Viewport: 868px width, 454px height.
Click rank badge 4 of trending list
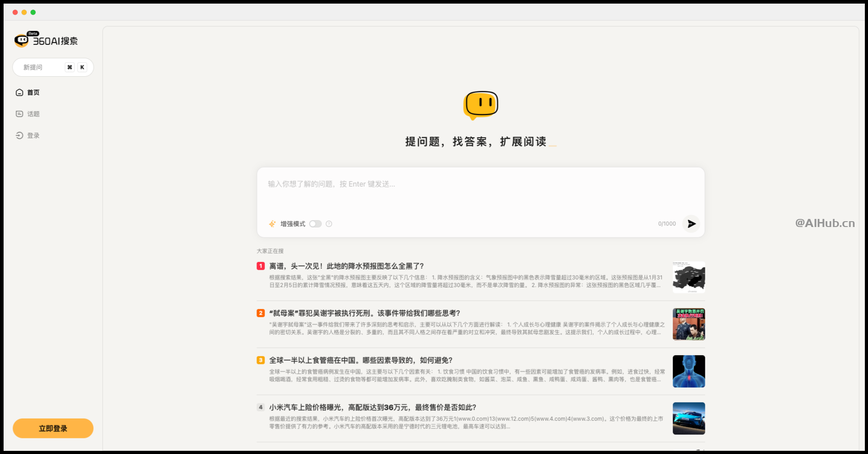[260, 407]
